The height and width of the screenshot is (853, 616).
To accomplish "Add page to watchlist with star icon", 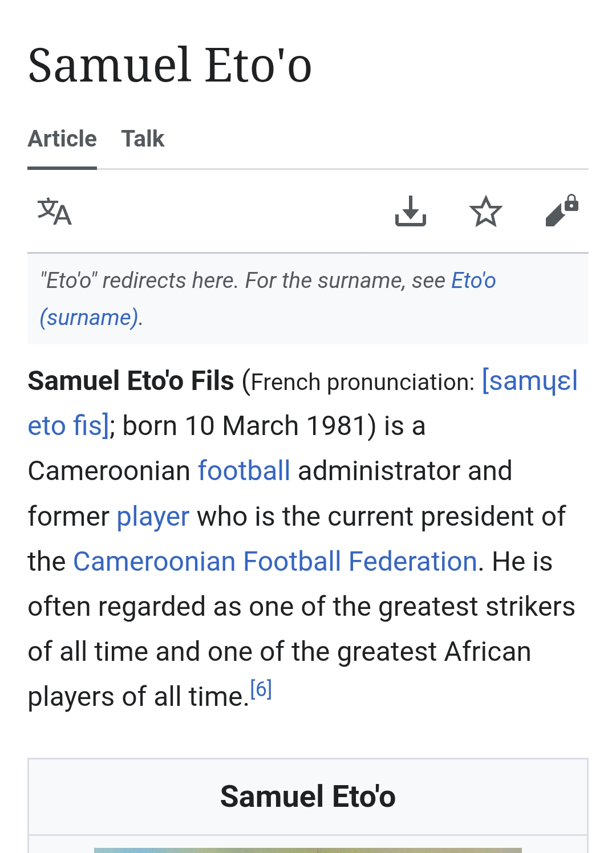I will [486, 212].
